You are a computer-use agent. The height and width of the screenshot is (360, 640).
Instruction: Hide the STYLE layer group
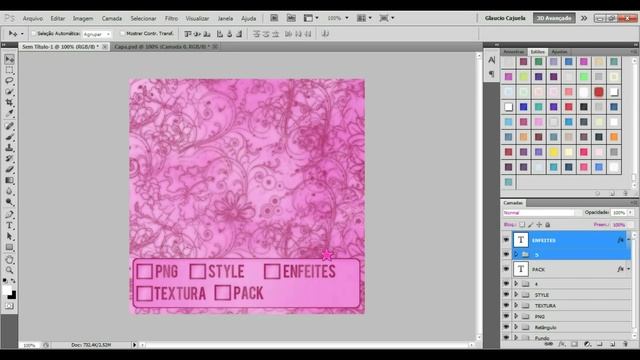(506, 294)
